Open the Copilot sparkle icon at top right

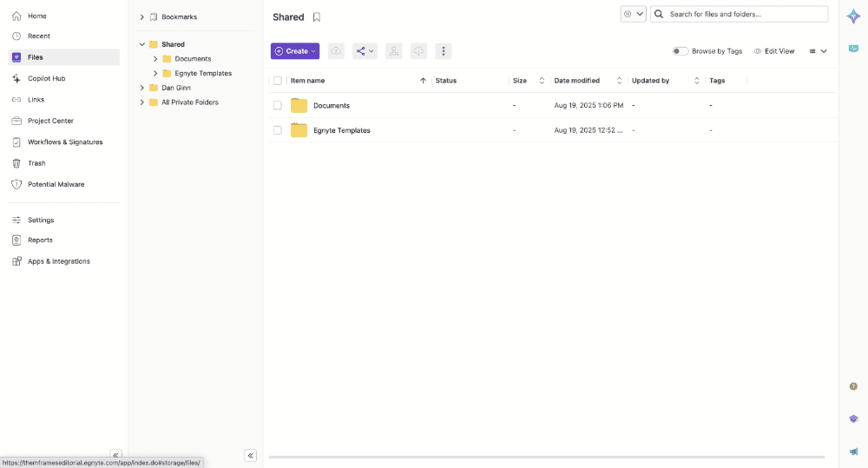853,16
